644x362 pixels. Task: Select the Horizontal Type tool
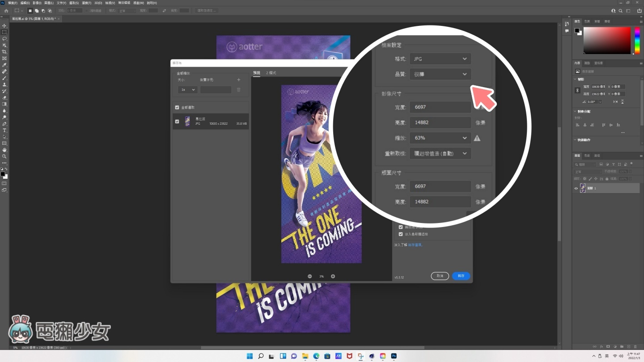click(4, 130)
